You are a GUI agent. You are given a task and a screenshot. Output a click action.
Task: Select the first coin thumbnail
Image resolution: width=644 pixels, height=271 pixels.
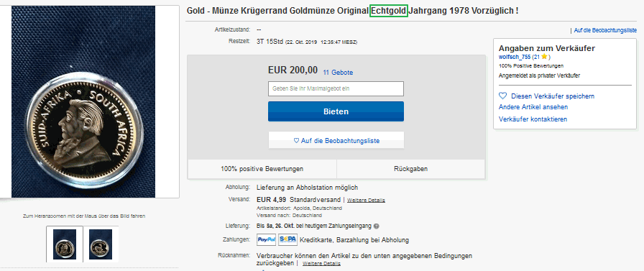pyautogui.click(x=65, y=244)
